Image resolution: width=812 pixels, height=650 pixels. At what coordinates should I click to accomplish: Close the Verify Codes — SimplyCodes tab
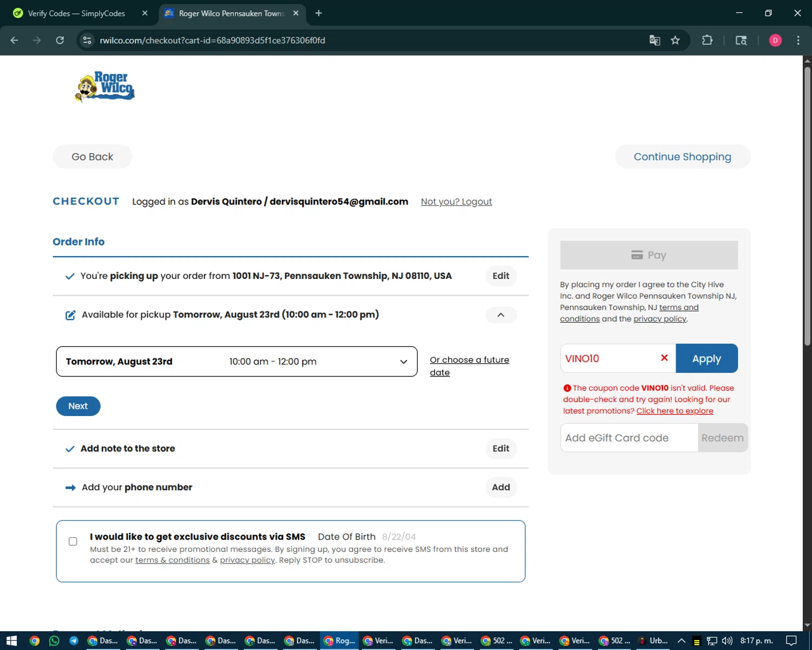point(145,13)
